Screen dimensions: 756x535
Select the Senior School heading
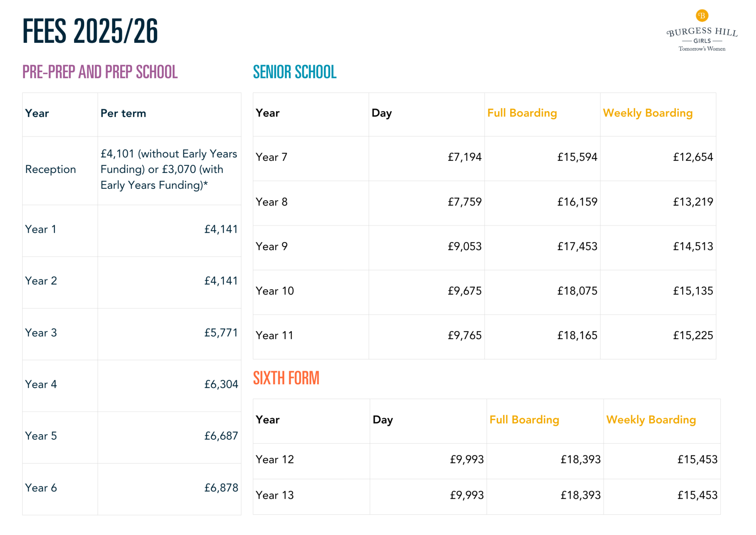295,72
